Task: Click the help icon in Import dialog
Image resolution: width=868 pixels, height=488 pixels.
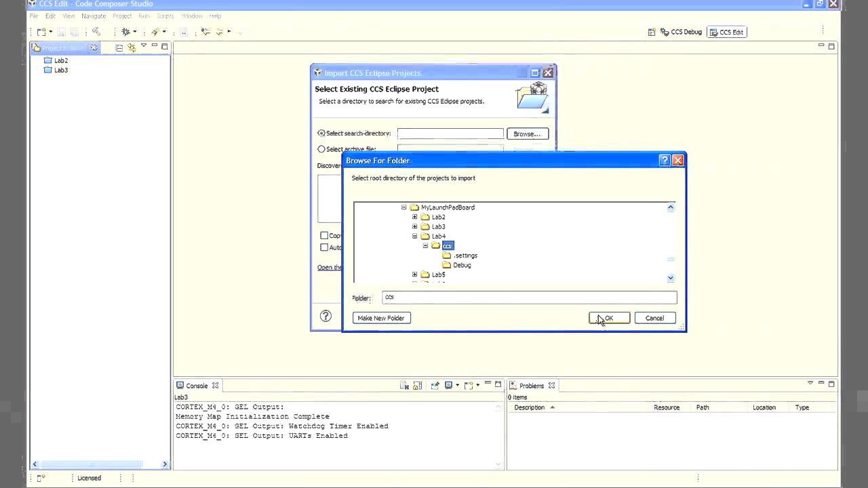Action: pos(326,316)
